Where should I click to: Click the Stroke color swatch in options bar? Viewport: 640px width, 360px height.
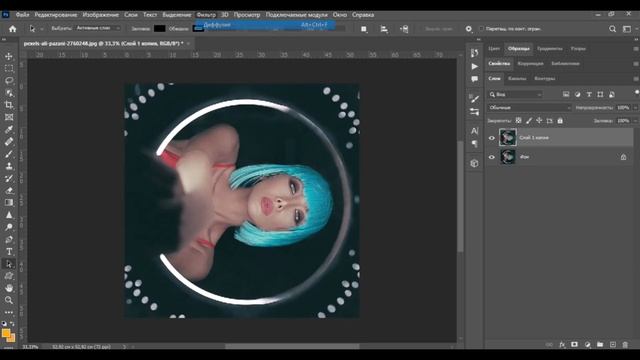point(198,29)
